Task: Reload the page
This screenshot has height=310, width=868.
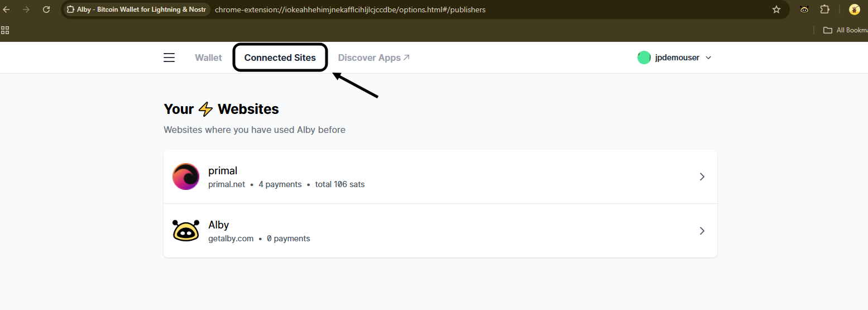Action: click(x=46, y=9)
